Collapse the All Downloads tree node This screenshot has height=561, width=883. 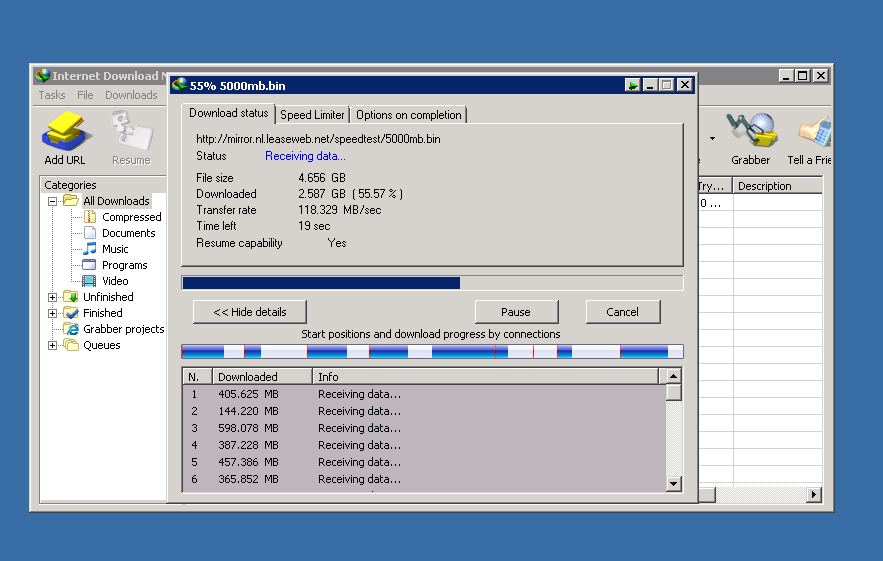point(52,201)
